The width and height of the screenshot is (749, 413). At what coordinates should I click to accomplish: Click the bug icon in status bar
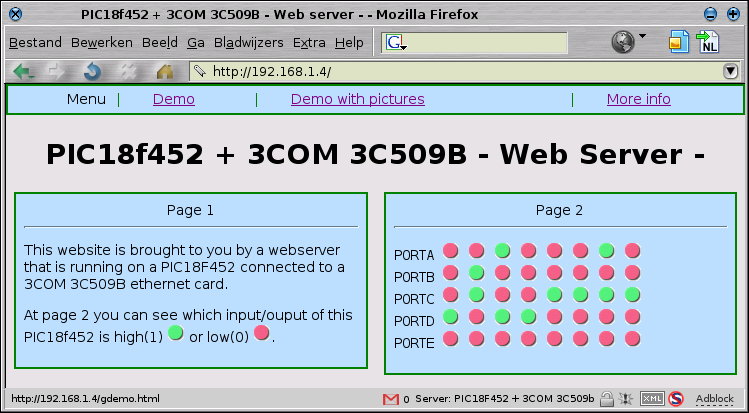tap(625, 399)
